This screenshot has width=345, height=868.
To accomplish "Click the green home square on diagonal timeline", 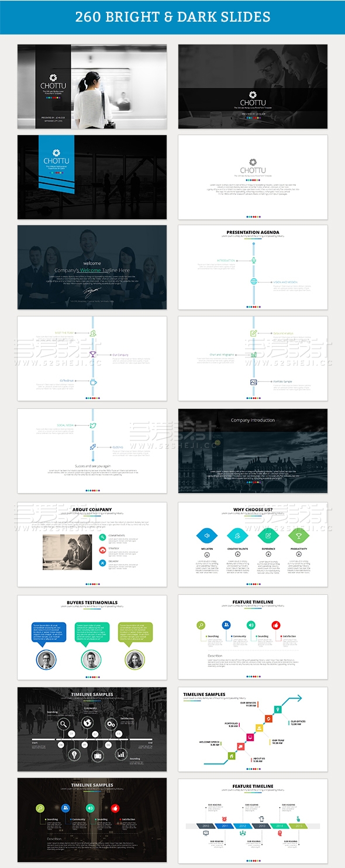I will click(232, 757).
